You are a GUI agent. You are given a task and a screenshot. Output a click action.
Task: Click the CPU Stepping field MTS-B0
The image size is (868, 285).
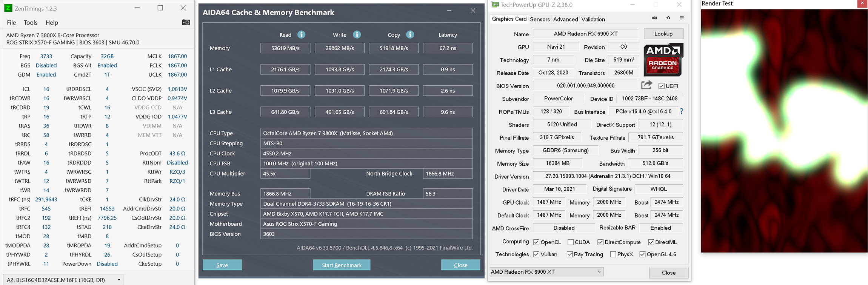[x=366, y=143]
